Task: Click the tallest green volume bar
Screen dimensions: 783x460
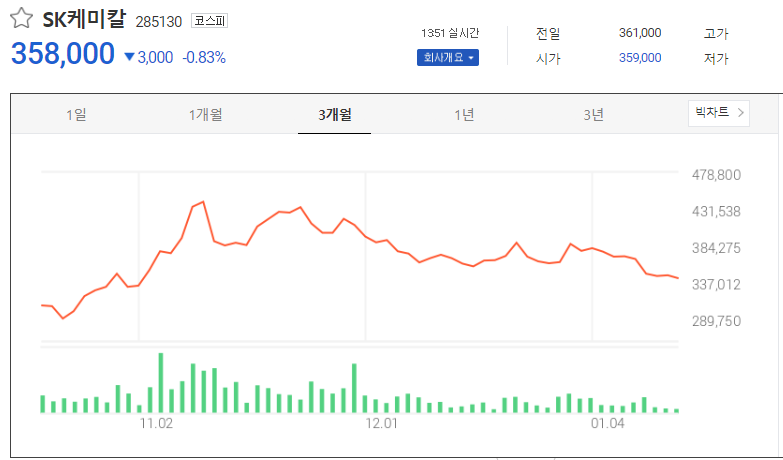Action: 161,383
